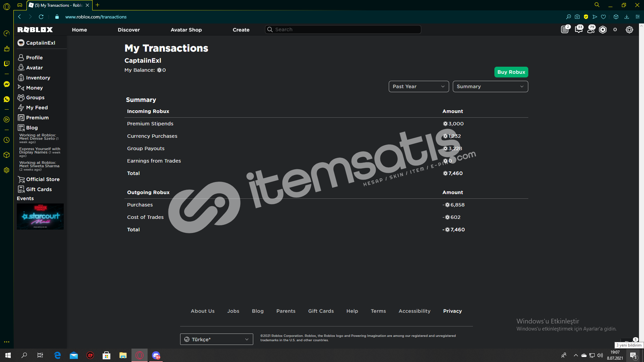Open the GX Control speedometer icon in sidebar
Screen dimensions: 644x362
(7, 34)
